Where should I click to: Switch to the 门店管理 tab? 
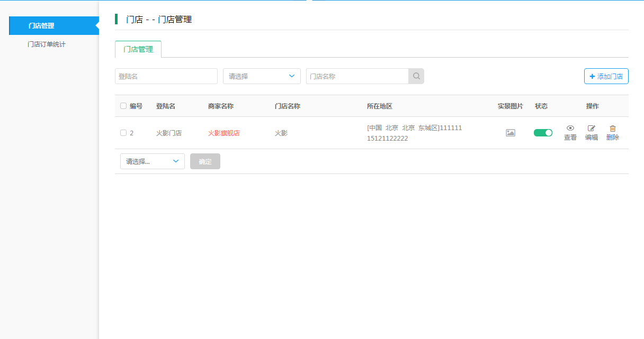coord(138,49)
